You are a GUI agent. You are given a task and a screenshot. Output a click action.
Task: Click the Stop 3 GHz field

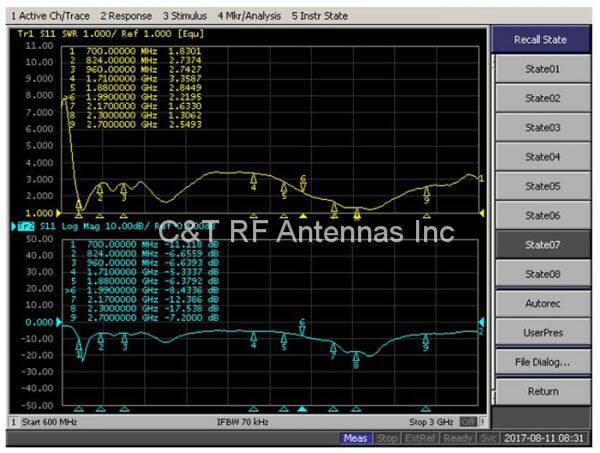click(x=430, y=423)
